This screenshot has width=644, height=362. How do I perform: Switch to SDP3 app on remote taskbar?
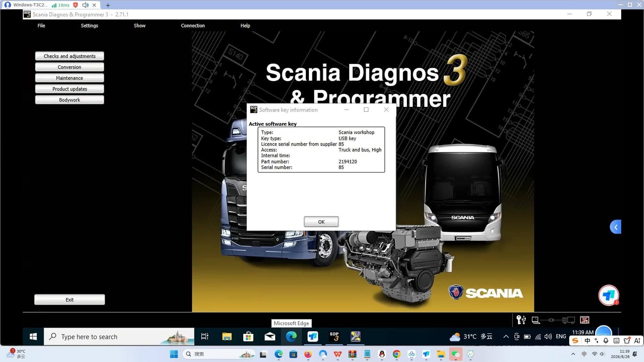334,337
